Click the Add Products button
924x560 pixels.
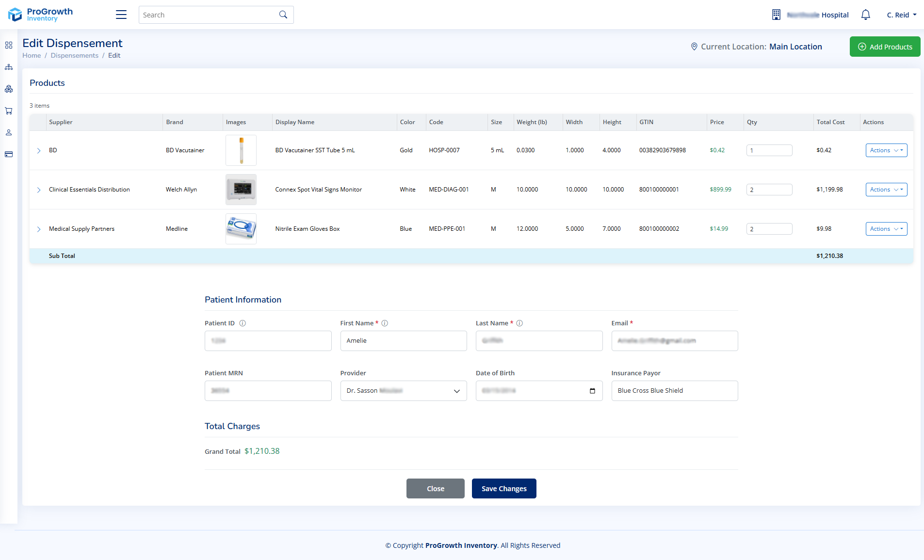point(885,47)
